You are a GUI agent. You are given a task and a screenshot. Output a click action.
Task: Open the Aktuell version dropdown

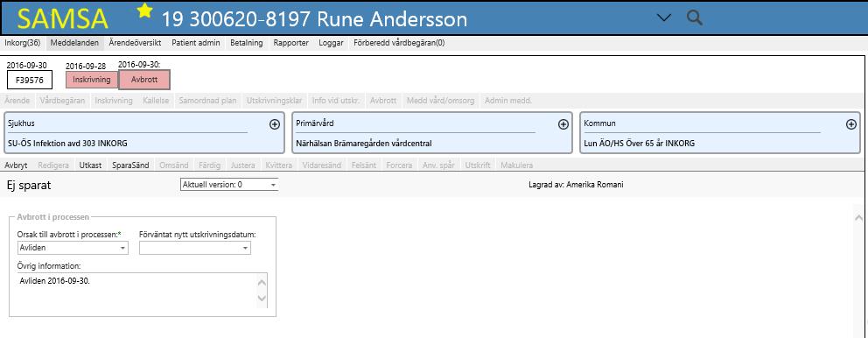(x=229, y=185)
